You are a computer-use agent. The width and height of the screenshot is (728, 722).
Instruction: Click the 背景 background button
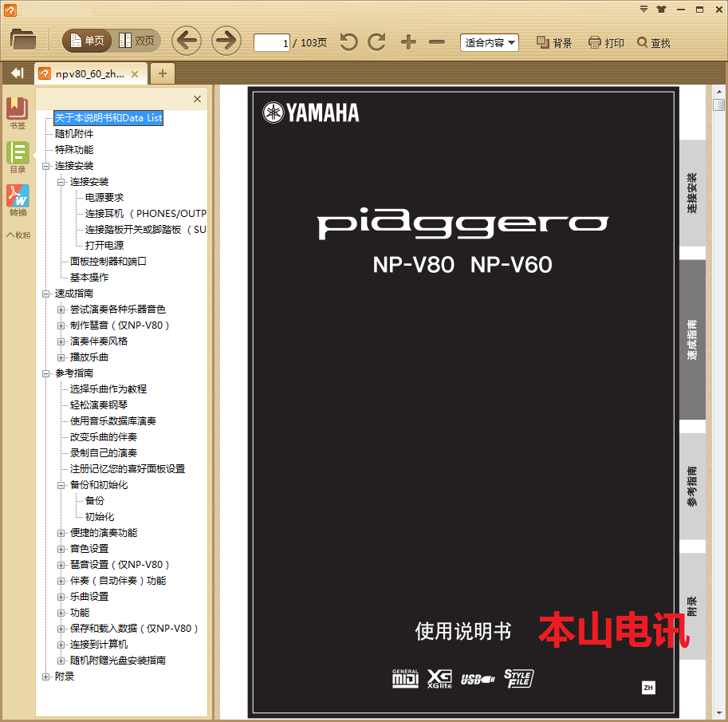coord(554,43)
